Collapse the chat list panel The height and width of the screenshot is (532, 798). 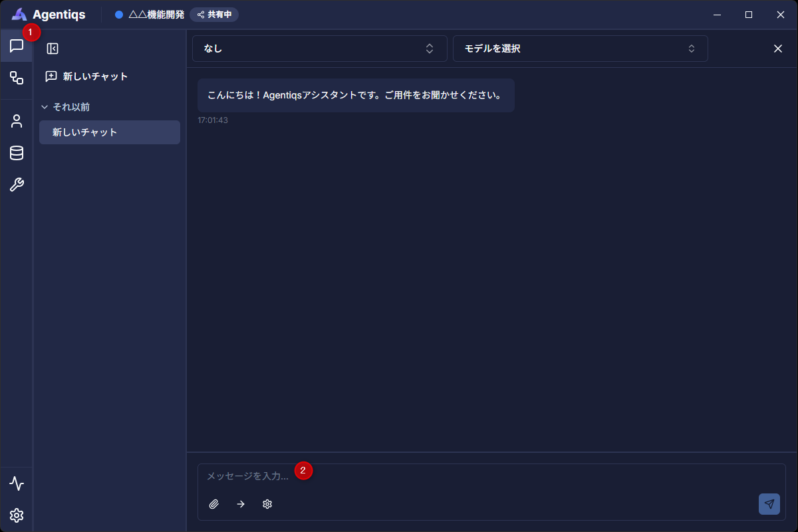pyautogui.click(x=53, y=49)
